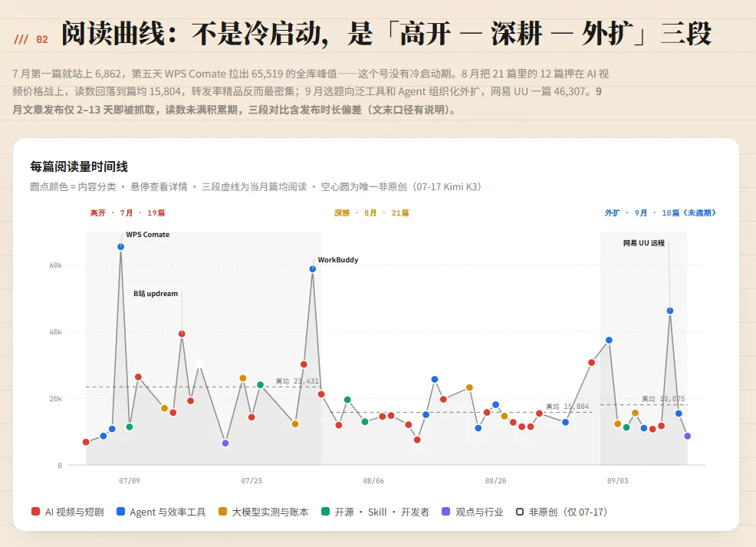
Task: Click the main heading 阅读曲线：不是冷启动
Action: [x=387, y=34]
